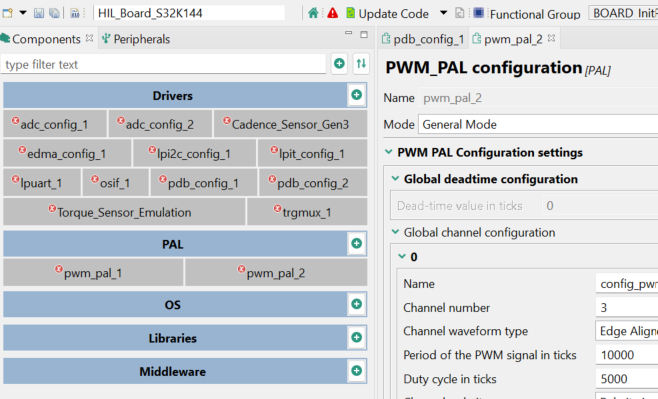The height and width of the screenshot is (399, 658).
Task: Maximize the Components panel
Action: pyautogui.click(x=364, y=34)
